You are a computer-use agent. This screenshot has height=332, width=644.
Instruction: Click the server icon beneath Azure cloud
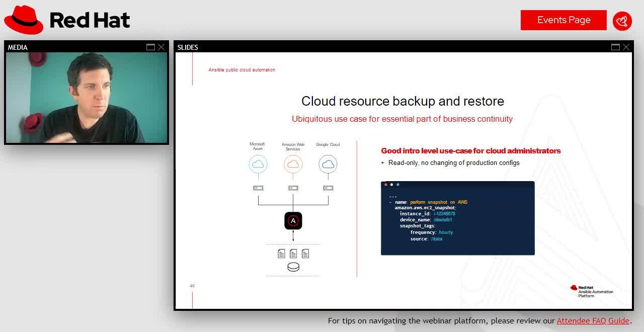click(258, 188)
